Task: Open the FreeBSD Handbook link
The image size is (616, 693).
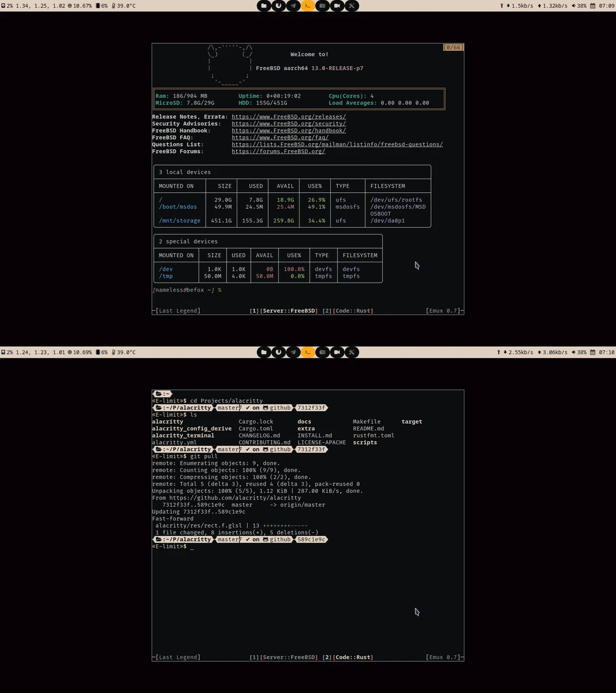Action: point(289,130)
